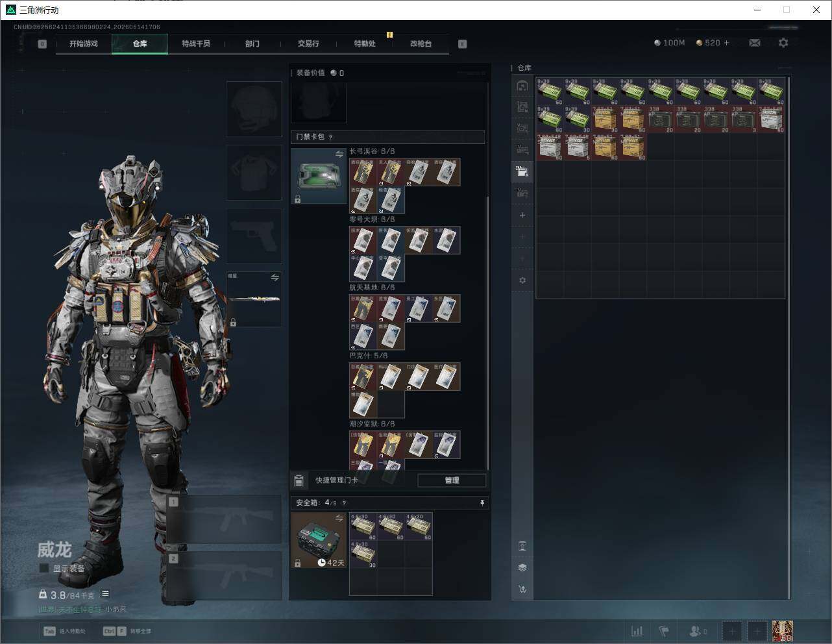Go to the 交易行 tab
Screen dimensions: 832x644
[308, 43]
